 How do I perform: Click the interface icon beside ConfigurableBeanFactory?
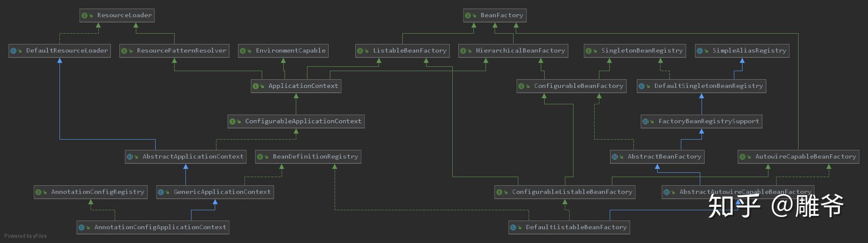tap(521, 86)
